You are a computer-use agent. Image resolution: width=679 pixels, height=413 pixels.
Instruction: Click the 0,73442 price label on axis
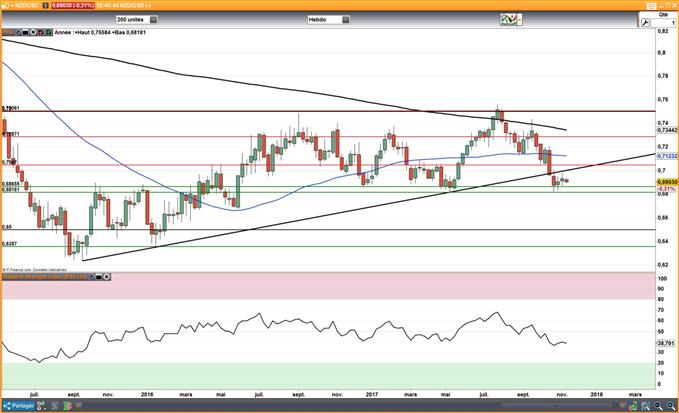(x=667, y=130)
